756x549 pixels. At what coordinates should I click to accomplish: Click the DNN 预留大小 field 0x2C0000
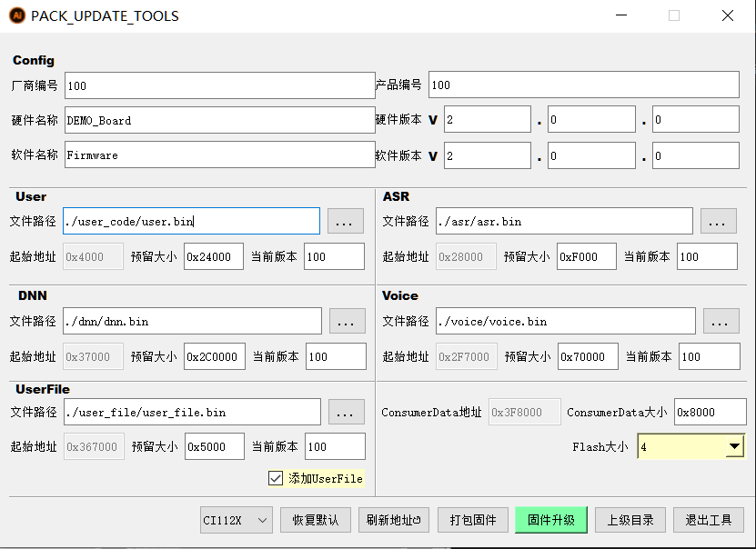[215, 356]
